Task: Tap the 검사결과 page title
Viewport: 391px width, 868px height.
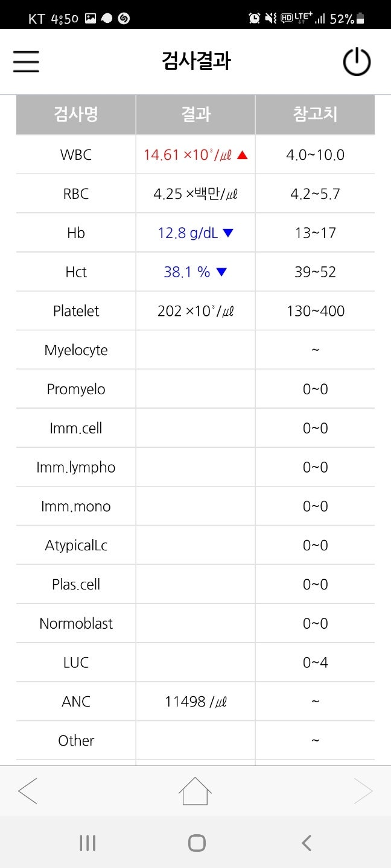Action: 196,61
